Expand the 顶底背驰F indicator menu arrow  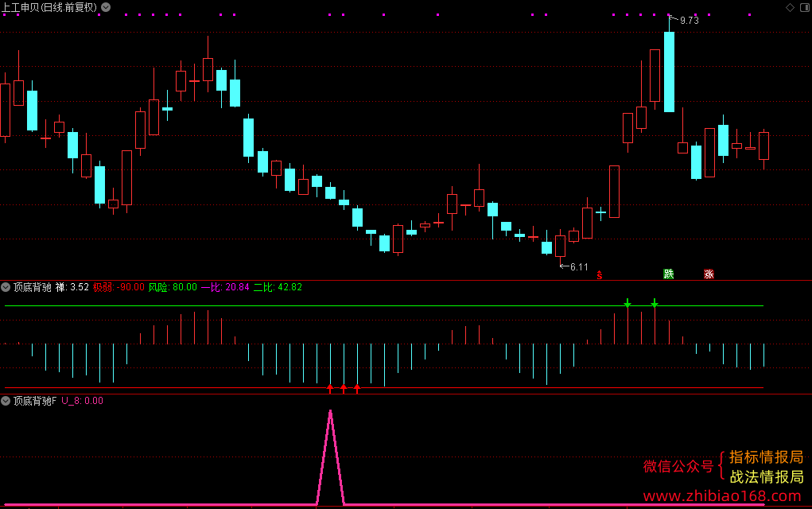click(6, 401)
